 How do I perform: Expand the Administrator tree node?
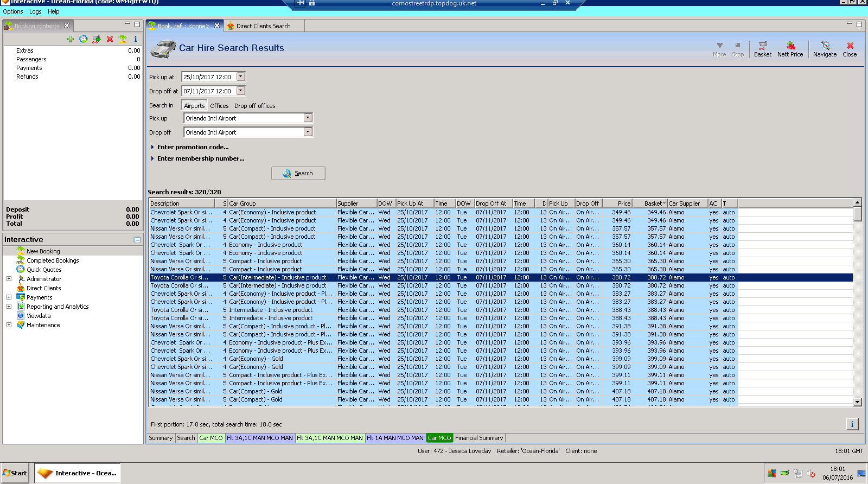pos(9,279)
